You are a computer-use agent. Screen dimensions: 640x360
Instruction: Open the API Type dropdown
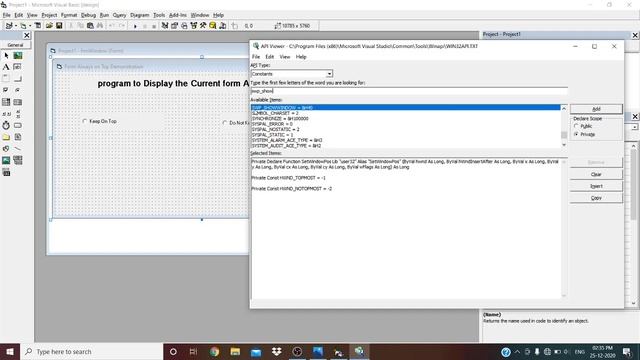click(x=329, y=74)
